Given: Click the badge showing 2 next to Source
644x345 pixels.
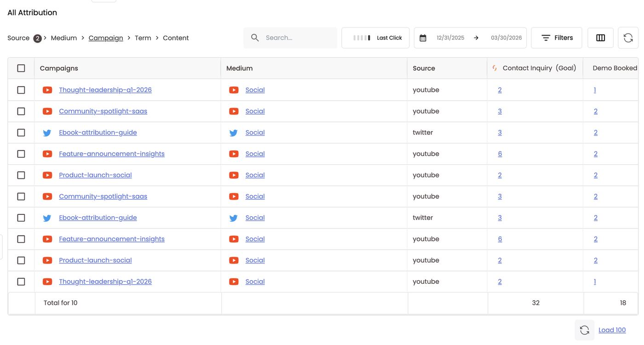Looking at the screenshot, I should 37,38.
